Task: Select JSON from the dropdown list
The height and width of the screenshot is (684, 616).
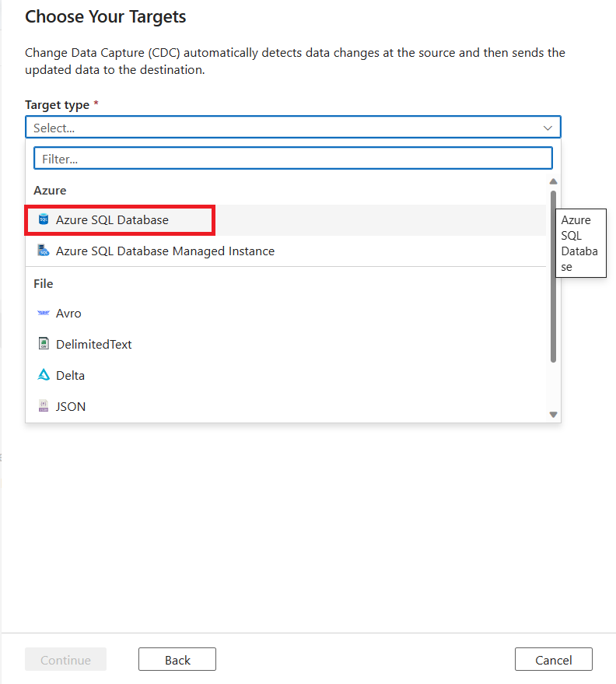Action: 71,406
